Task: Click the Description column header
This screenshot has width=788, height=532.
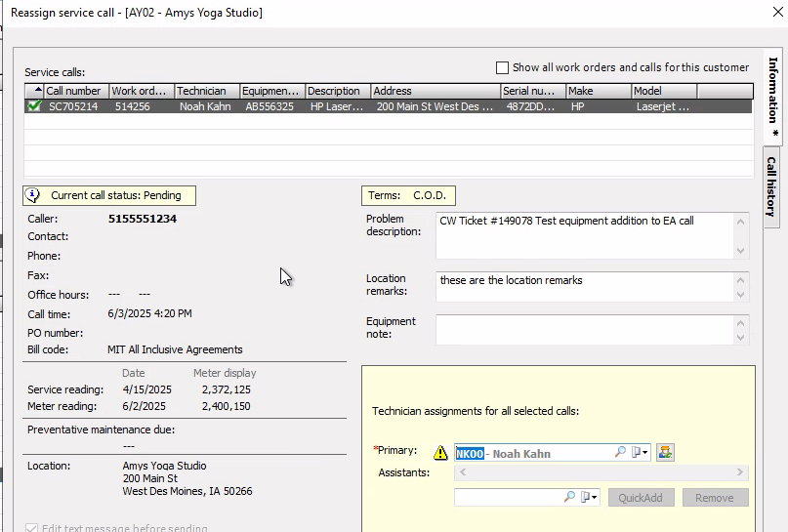Action: point(337,91)
